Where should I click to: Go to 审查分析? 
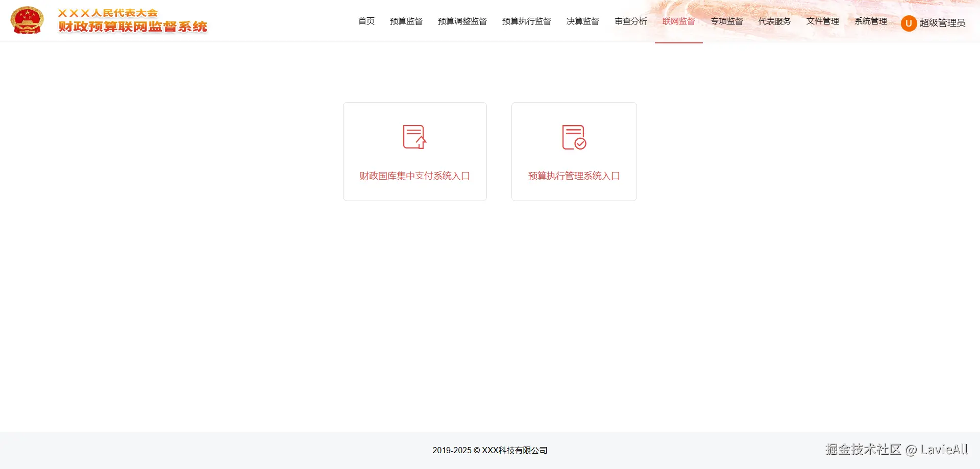tap(630, 21)
